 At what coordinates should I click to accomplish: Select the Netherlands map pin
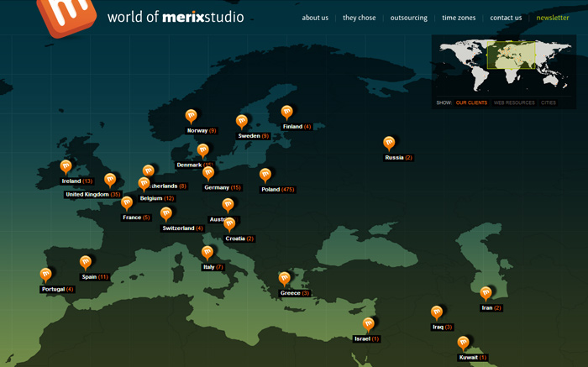tap(149, 170)
